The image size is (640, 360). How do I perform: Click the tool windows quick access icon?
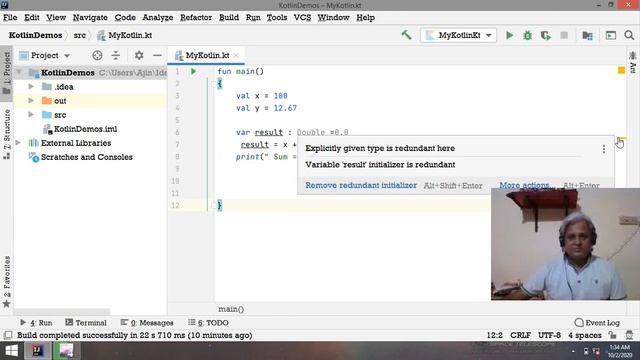click(8, 335)
